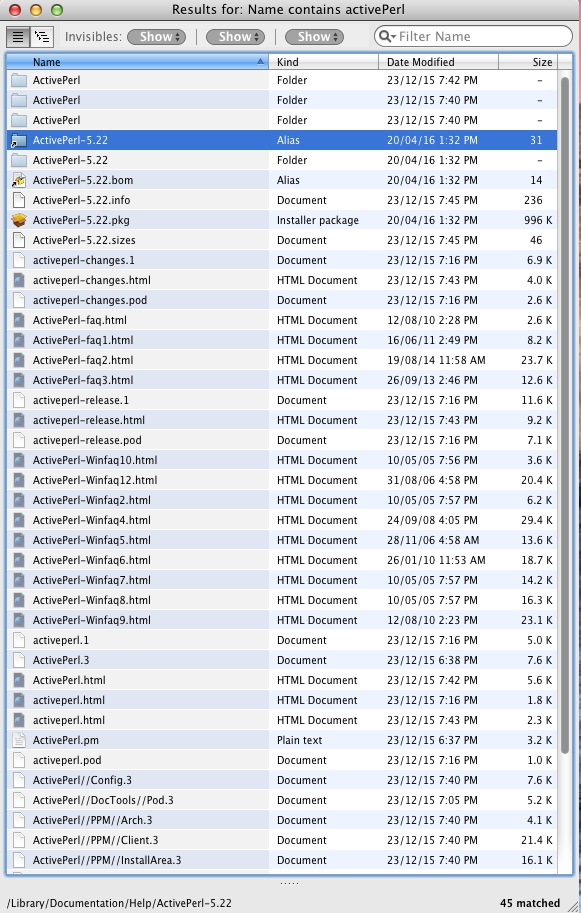Click the ActivePerl-5.22.bom alias icon
The height and width of the screenshot is (913, 581).
19,180
